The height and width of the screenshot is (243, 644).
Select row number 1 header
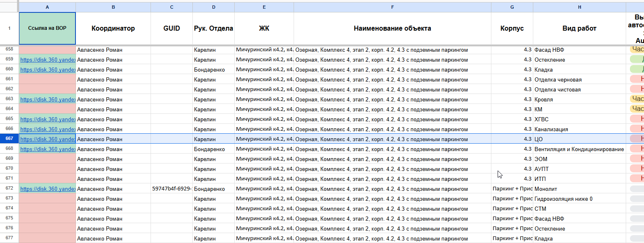pos(10,28)
